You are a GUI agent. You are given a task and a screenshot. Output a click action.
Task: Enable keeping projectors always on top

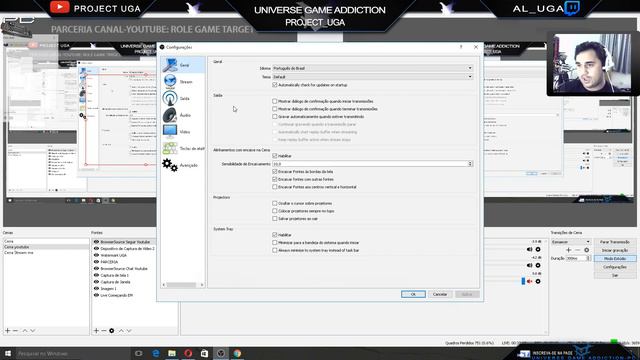[275, 211]
